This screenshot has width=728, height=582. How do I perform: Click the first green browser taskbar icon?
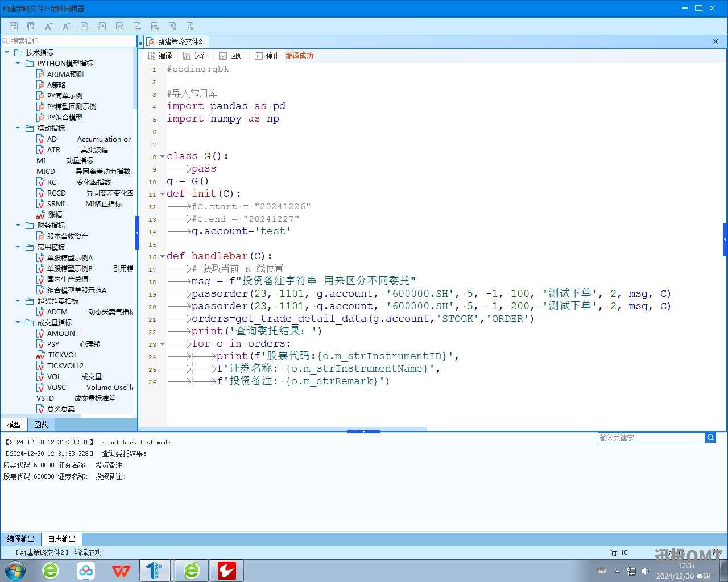tap(51, 570)
